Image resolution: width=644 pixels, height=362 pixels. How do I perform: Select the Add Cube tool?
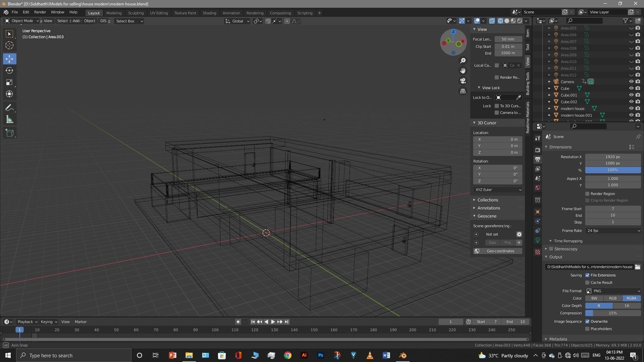pyautogui.click(x=9, y=133)
